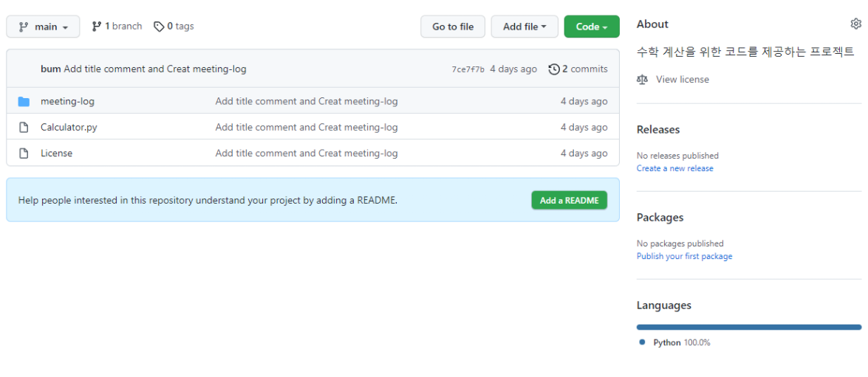868x377 pixels.
Task: Click the Languages heading
Action: [x=663, y=305]
